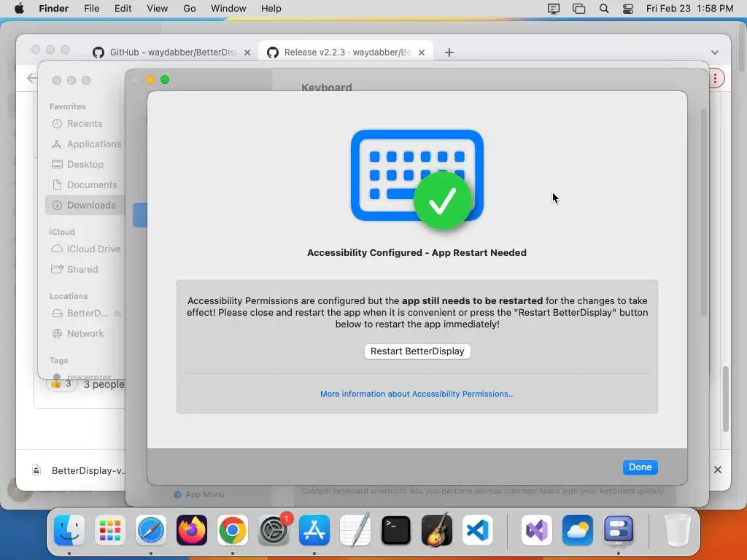The image size is (747, 560).
Task: Open the Go menu
Action: pyautogui.click(x=190, y=9)
